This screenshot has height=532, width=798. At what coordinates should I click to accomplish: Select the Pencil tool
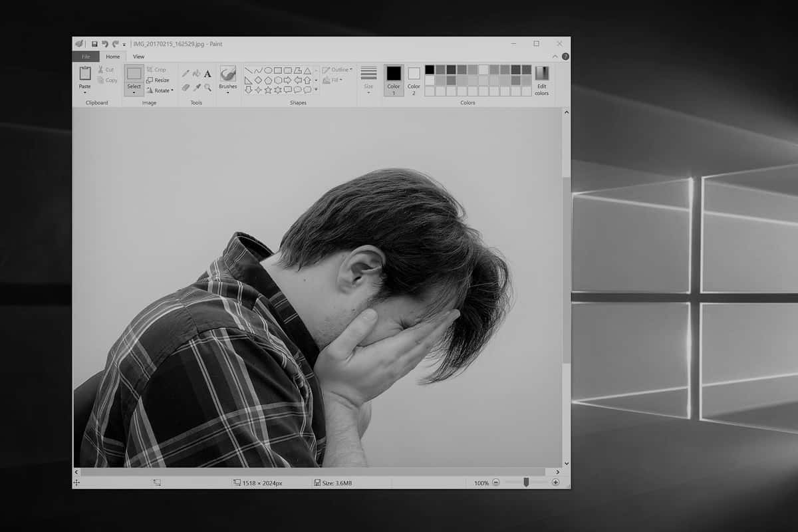[x=186, y=73]
